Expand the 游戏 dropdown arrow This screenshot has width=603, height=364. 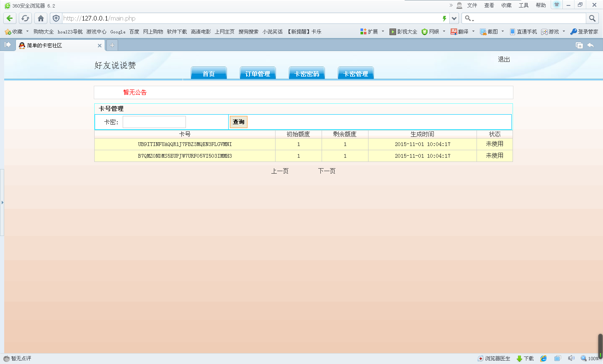(x=564, y=31)
